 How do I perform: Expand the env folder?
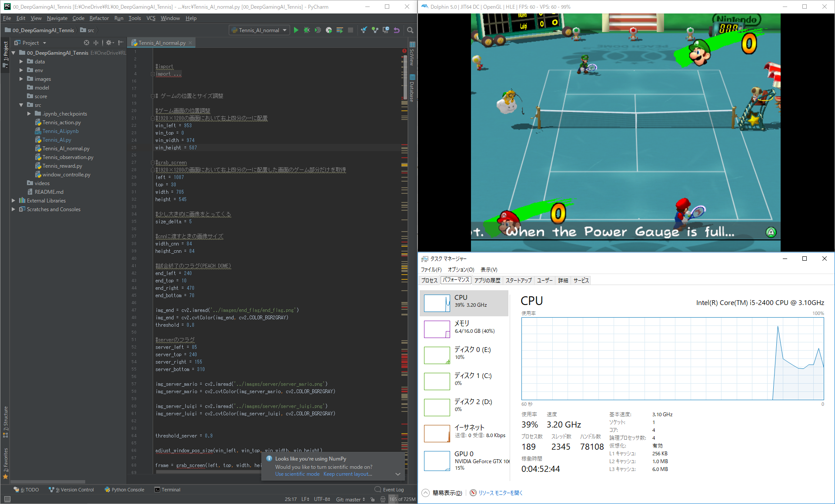(21, 70)
